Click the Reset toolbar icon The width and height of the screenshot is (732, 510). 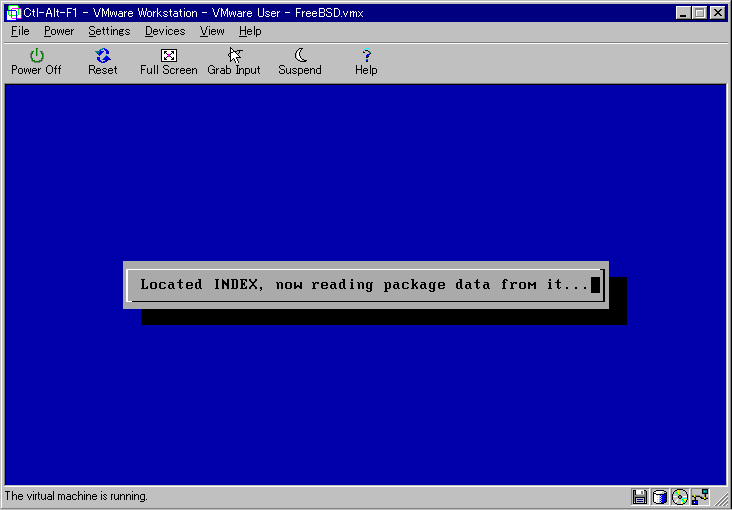tap(103, 62)
